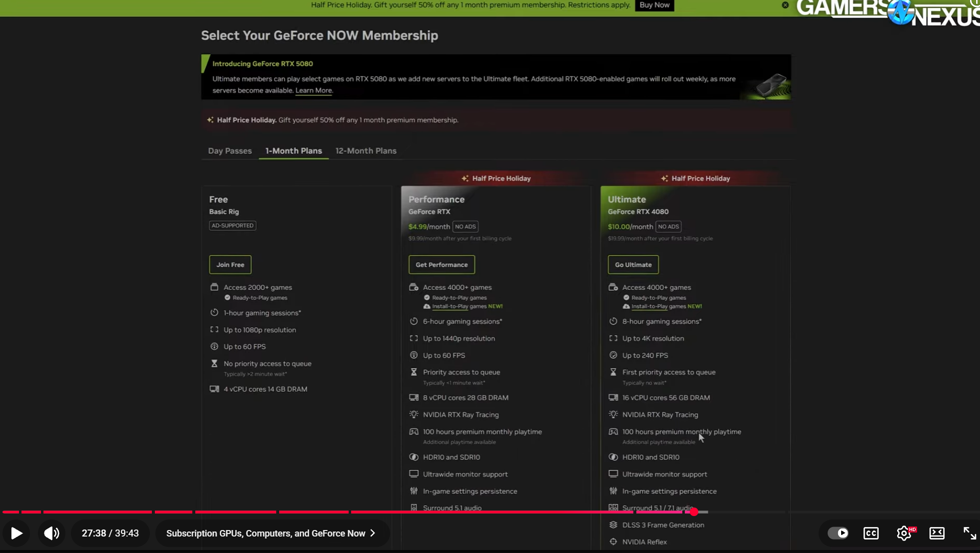Open the Day Passes tab
The width and height of the screenshot is (980, 553).
[230, 151]
